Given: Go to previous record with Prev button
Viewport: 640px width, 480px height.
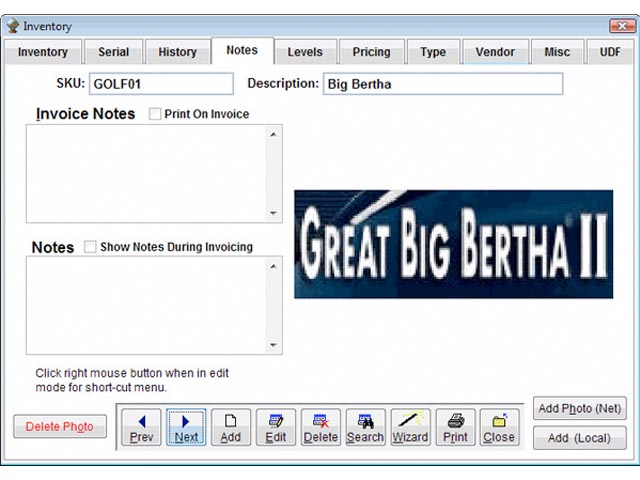Looking at the screenshot, I should click(141, 427).
